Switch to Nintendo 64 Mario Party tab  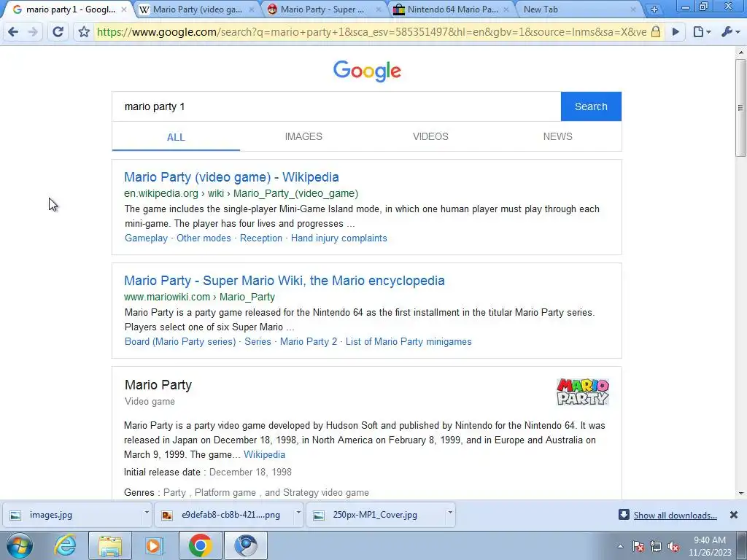click(x=451, y=9)
